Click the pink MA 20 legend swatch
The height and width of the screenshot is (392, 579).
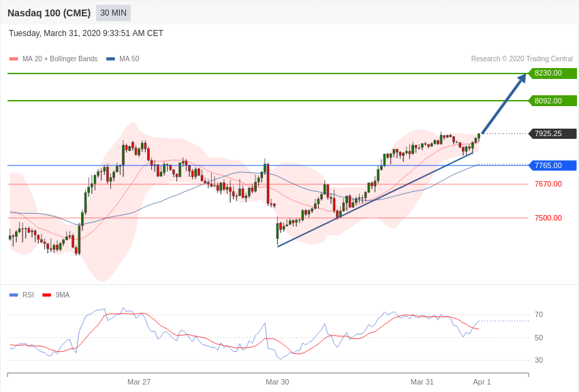click(14, 59)
